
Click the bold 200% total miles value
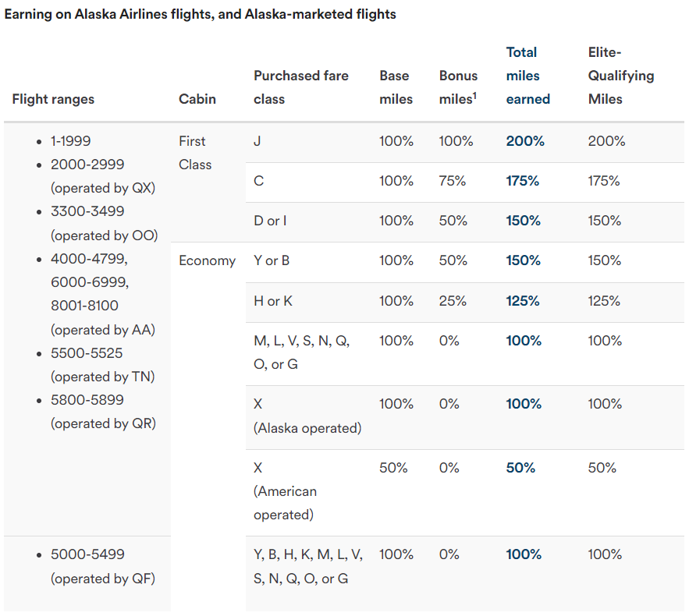pyautogui.click(x=525, y=141)
